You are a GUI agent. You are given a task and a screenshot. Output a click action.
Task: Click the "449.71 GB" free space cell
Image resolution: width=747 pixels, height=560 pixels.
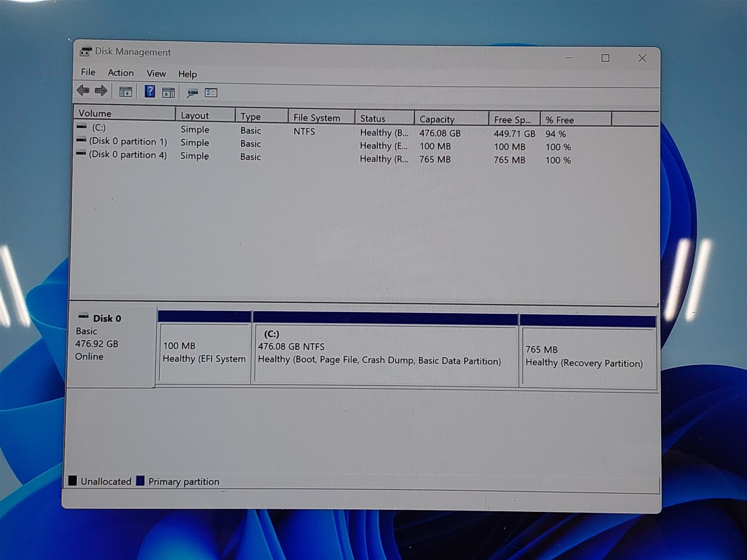coord(514,133)
